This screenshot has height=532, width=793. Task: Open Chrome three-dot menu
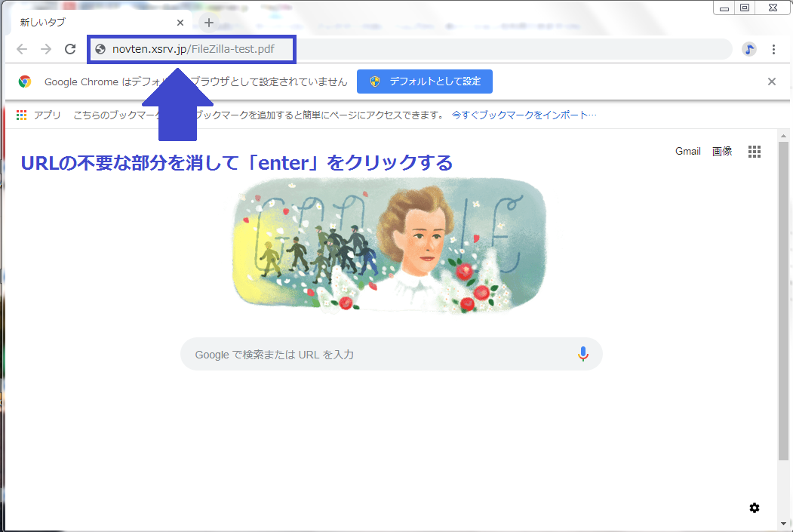(x=773, y=49)
